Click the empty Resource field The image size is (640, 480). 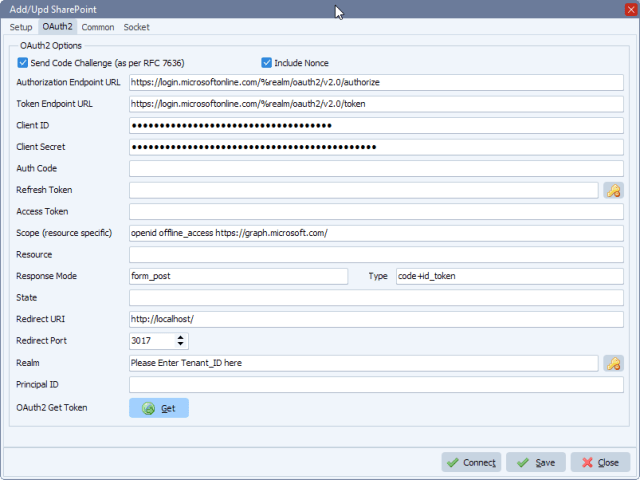click(376, 255)
